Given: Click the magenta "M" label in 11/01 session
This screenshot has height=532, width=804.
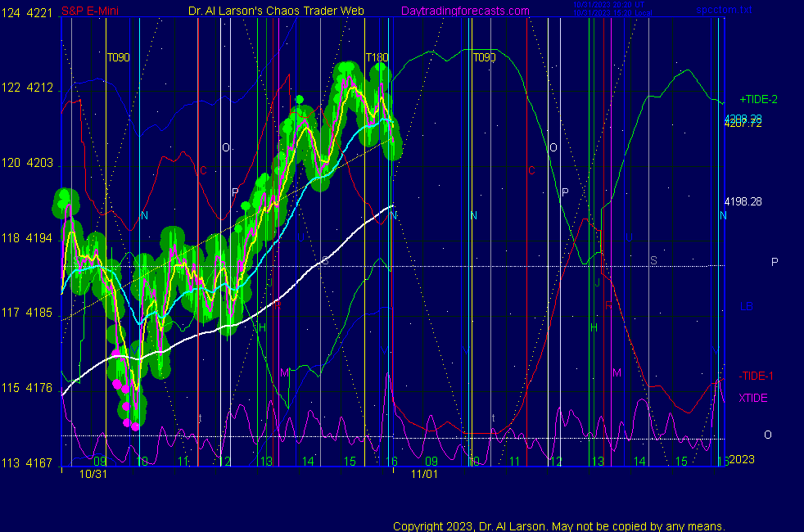Looking at the screenshot, I should point(617,373).
